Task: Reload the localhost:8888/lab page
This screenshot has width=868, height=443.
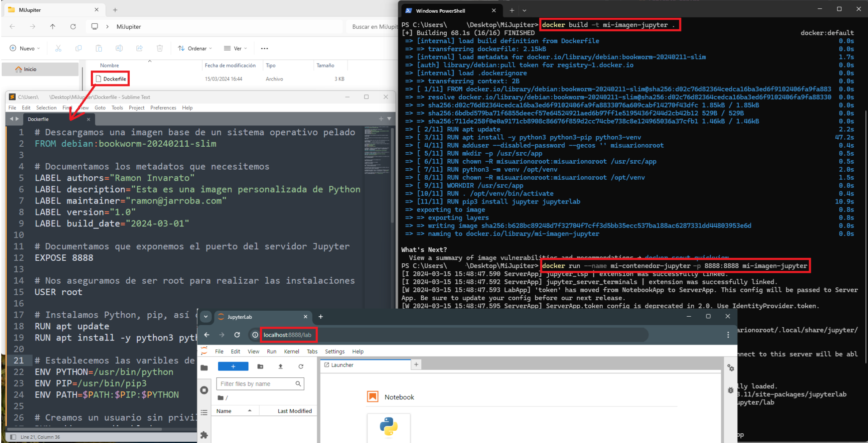Action: pyautogui.click(x=237, y=335)
